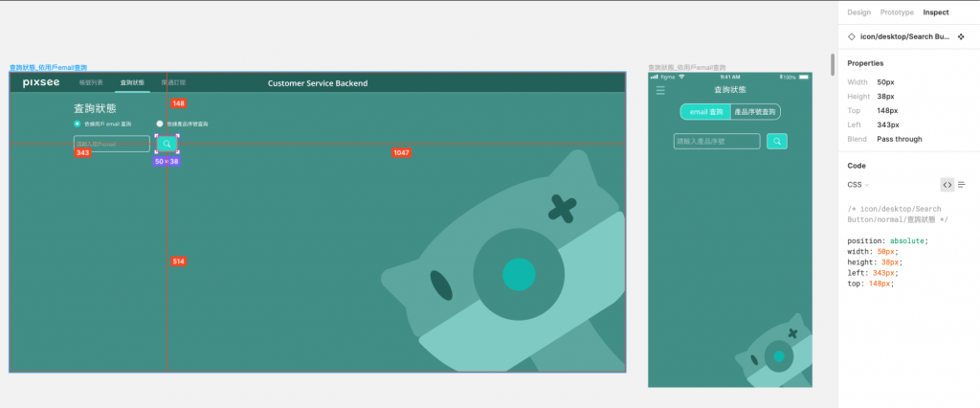Screen dimensions: 980x408
Task: Open '帳號列表' nav tab in desktop frame
Action: click(91, 82)
